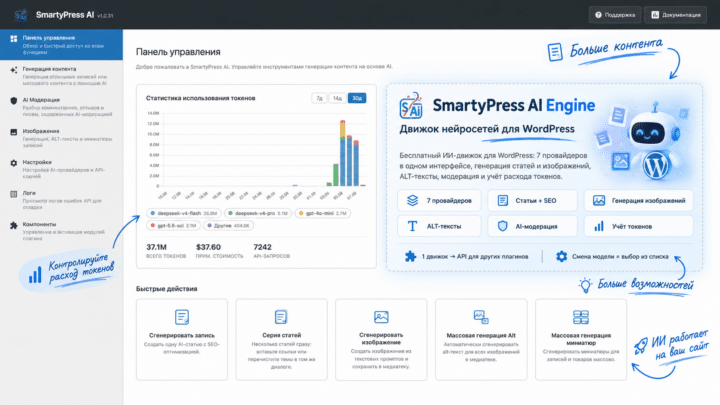Click the images icon in Массовая генерация Alt

pyautogui.click(x=481, y=317)
